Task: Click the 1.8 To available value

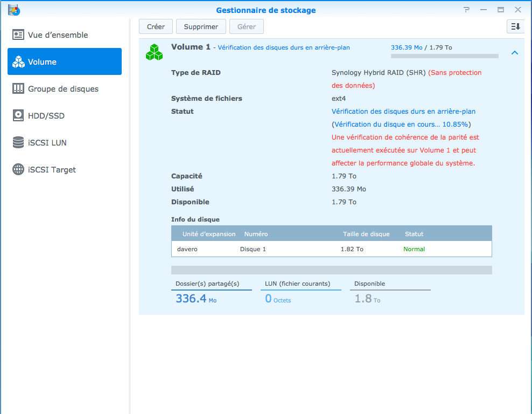Action: pos(367,299)
